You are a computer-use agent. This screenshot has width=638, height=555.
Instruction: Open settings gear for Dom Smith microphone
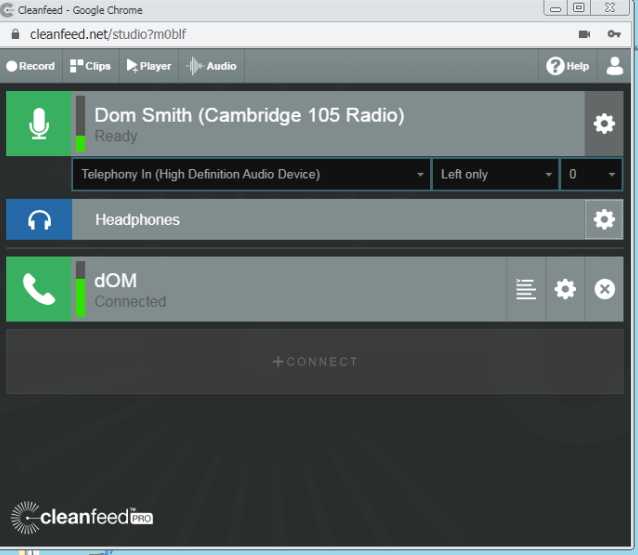(604, 123)
